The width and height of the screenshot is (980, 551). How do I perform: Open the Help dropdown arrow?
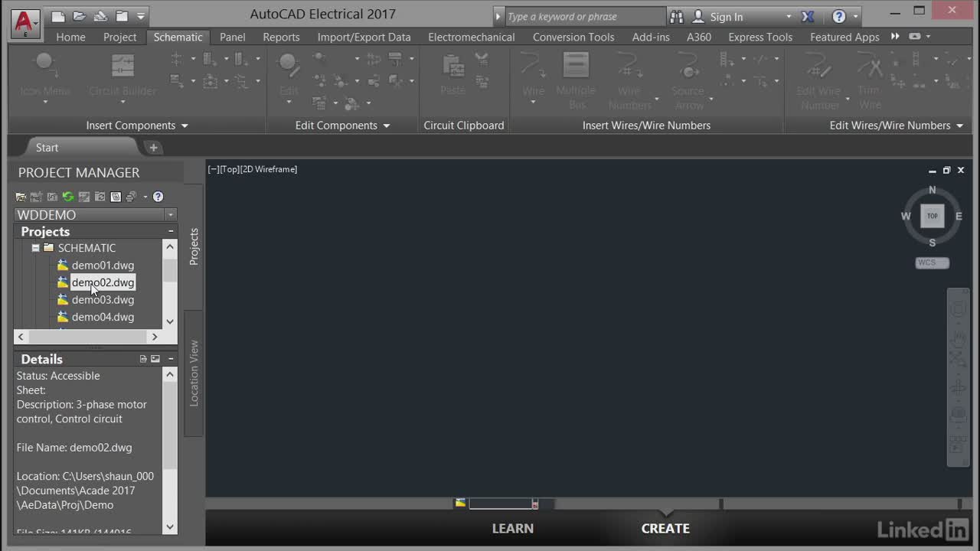coord(856,17)
